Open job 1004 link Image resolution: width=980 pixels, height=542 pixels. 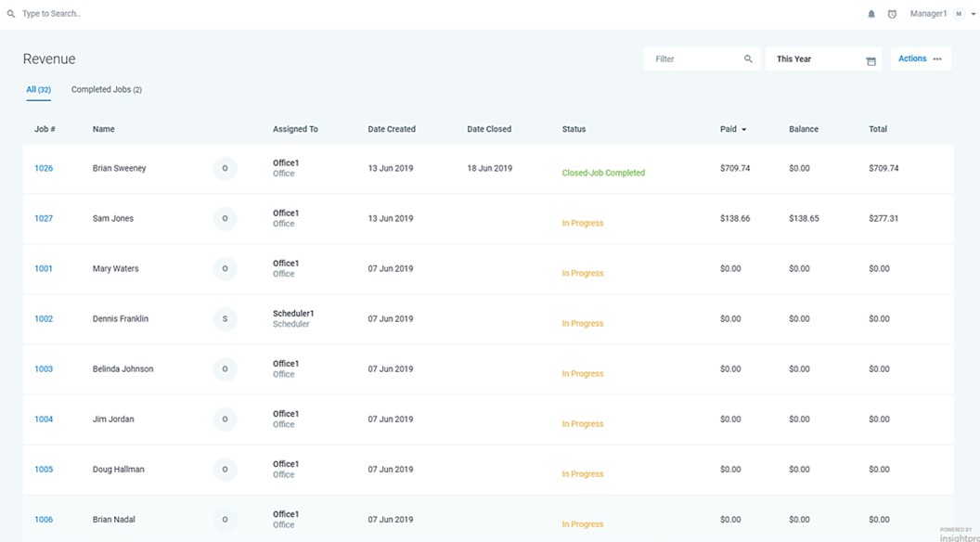pos(44,419)
